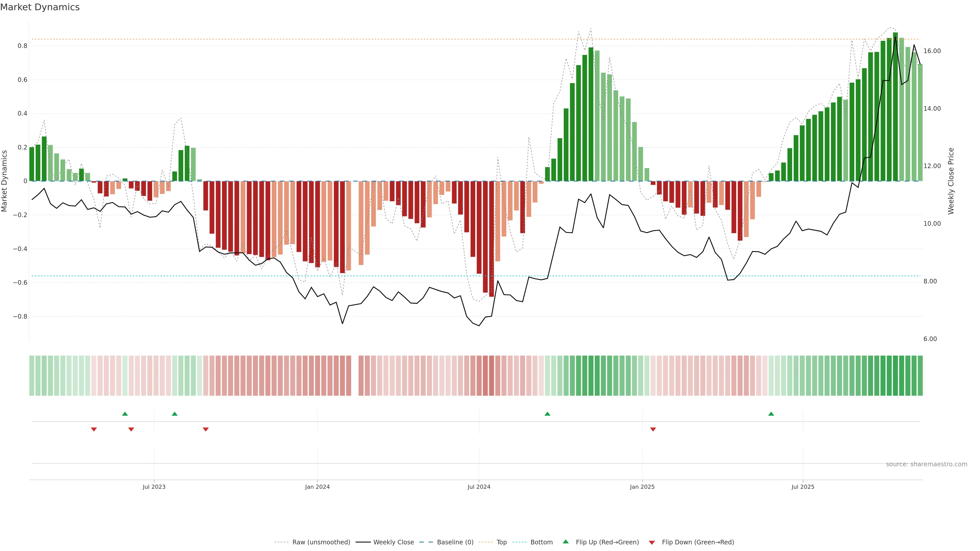Click the darkest green heatmap strip at far right

tap(895, 376)
